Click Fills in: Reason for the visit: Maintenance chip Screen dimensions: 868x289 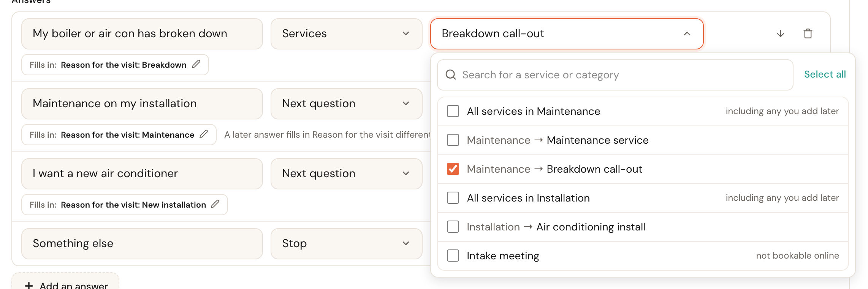[x=119, y=135]
